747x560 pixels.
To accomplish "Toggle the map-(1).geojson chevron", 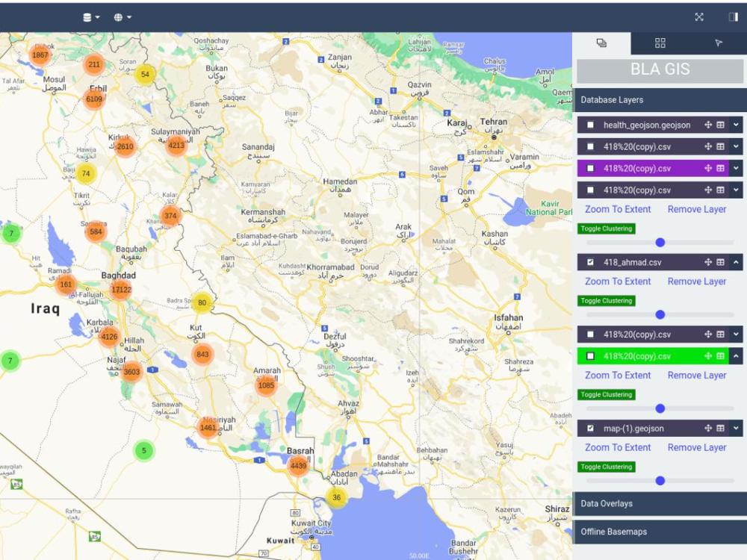I will [x=736, y=428].
